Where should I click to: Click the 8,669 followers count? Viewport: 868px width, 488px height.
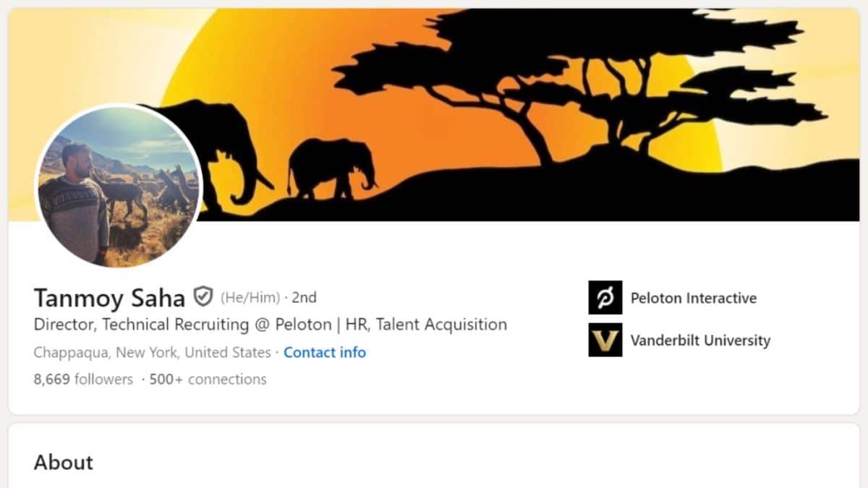click(83, 379)
